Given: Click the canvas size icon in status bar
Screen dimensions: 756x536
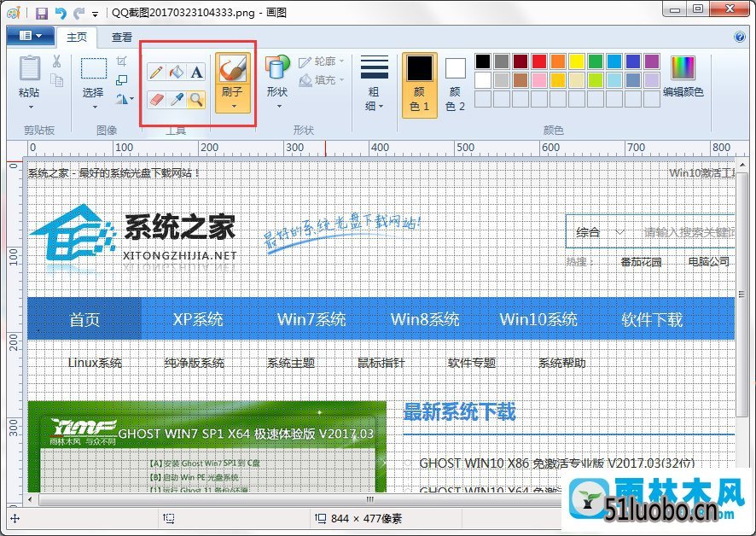Looking at the screenshot, I should coord(320,518).
